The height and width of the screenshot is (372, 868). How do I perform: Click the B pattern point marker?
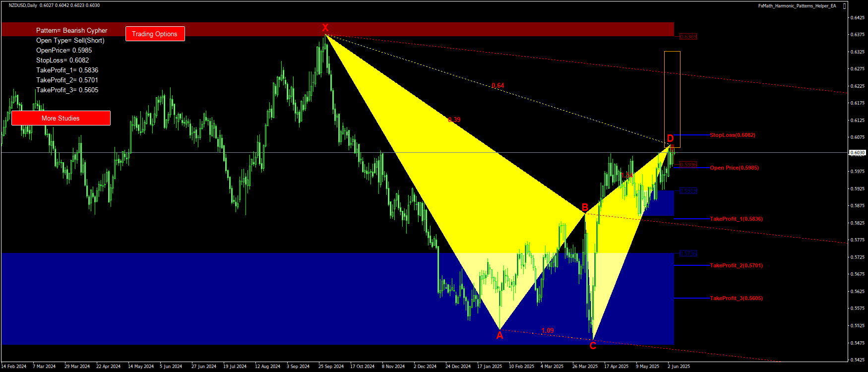(x=585, y=207)
